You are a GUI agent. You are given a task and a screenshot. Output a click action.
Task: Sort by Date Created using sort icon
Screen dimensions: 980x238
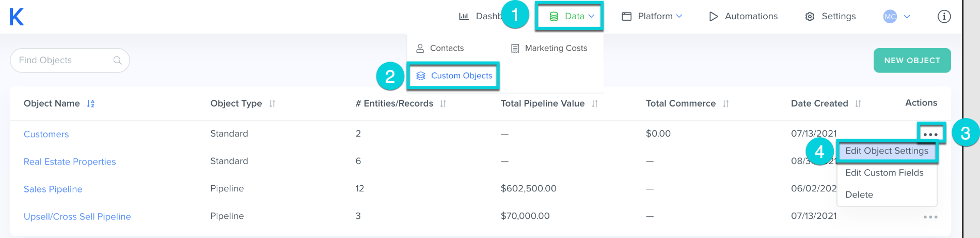858,103
